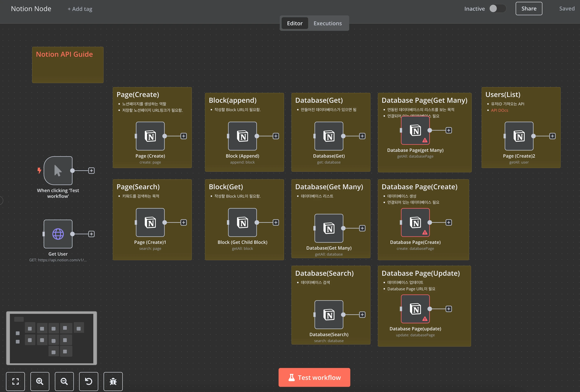Open the Database(Get Many) Notion node
This screenshot has height=392, width=580.
[329, 228]
